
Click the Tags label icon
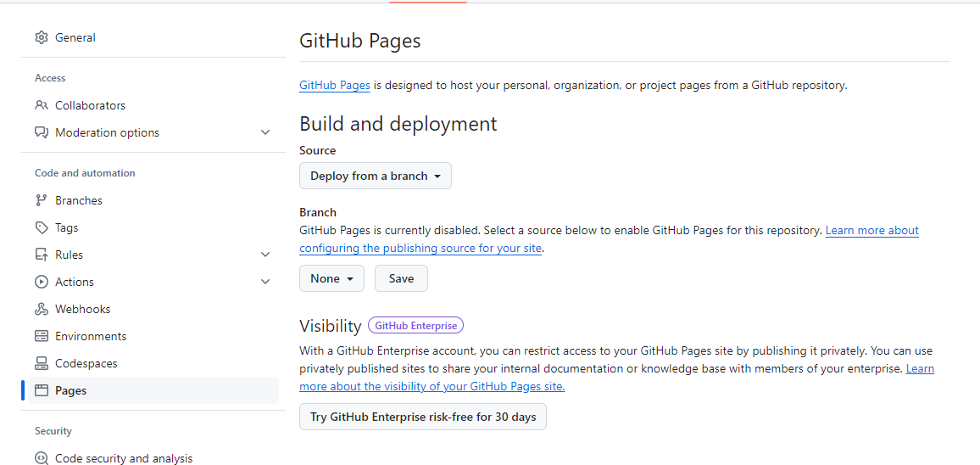pyautogui.click(x=42, y=227)
